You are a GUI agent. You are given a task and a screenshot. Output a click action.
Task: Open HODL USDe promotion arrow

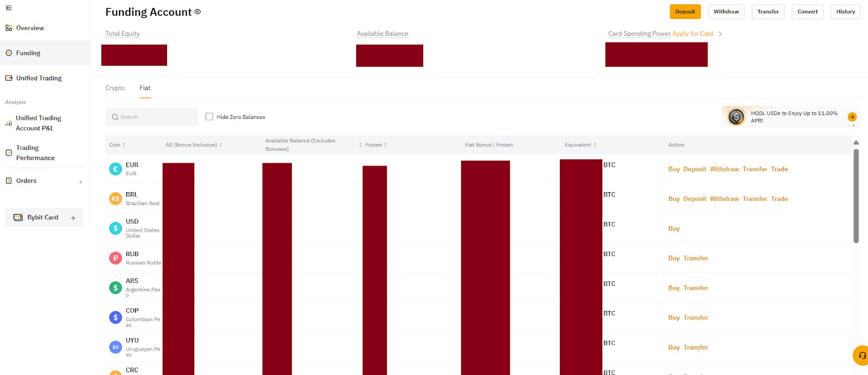coord(852,117)
